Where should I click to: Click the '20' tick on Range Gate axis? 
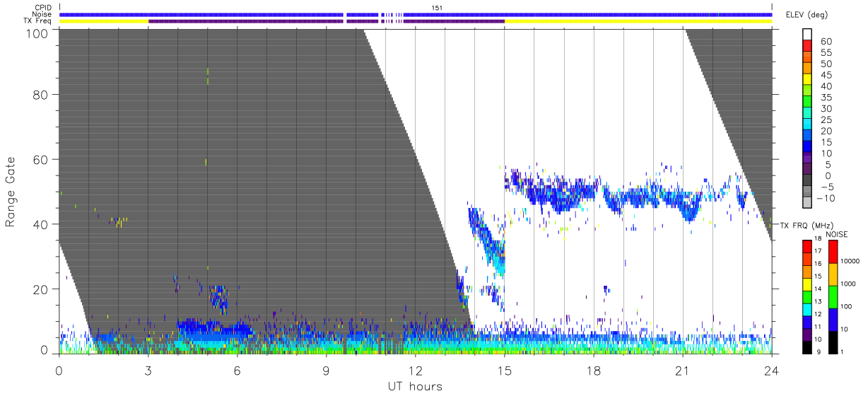coord(40,289)
